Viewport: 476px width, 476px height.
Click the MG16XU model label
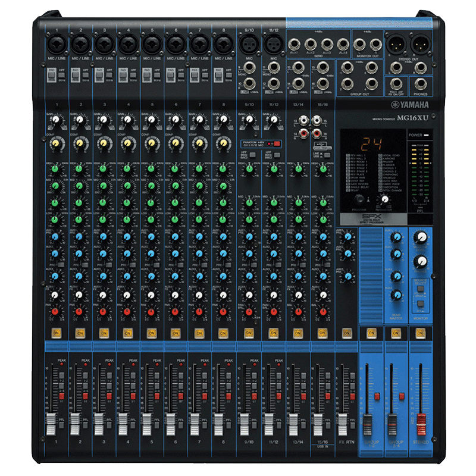(412, 118)
